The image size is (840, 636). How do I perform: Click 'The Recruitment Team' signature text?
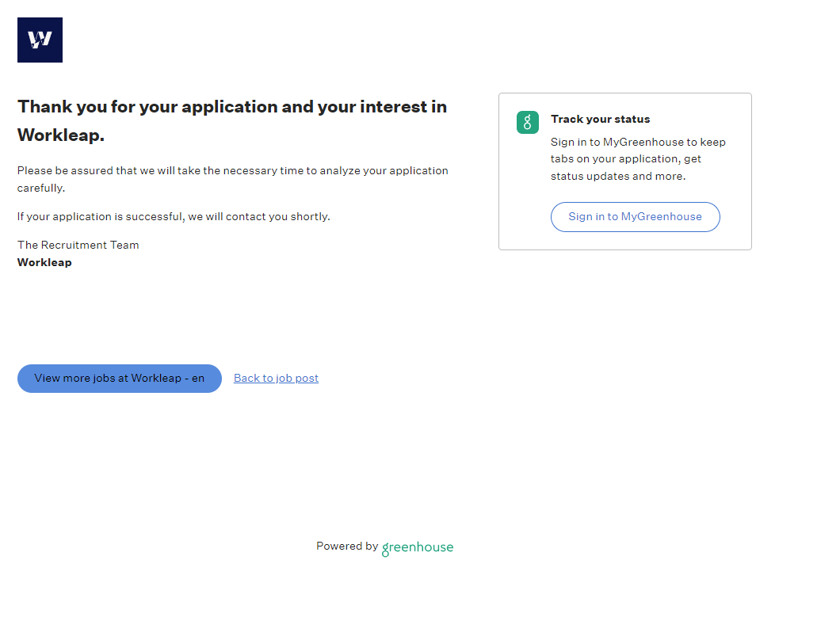click(x=78, y=246)
